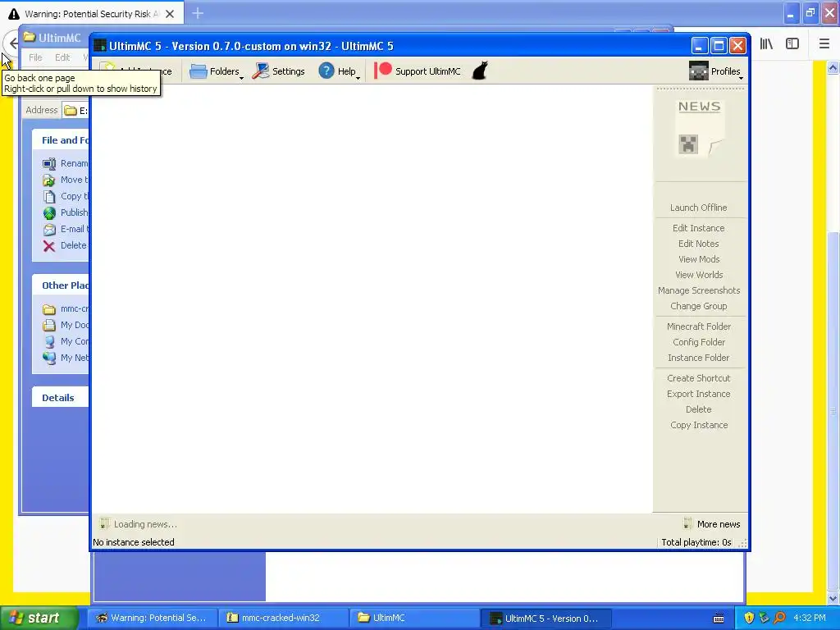Click Launch Offline in the sidebar
The height and width of the screenshot is (630, 840).
click(699, 208)
